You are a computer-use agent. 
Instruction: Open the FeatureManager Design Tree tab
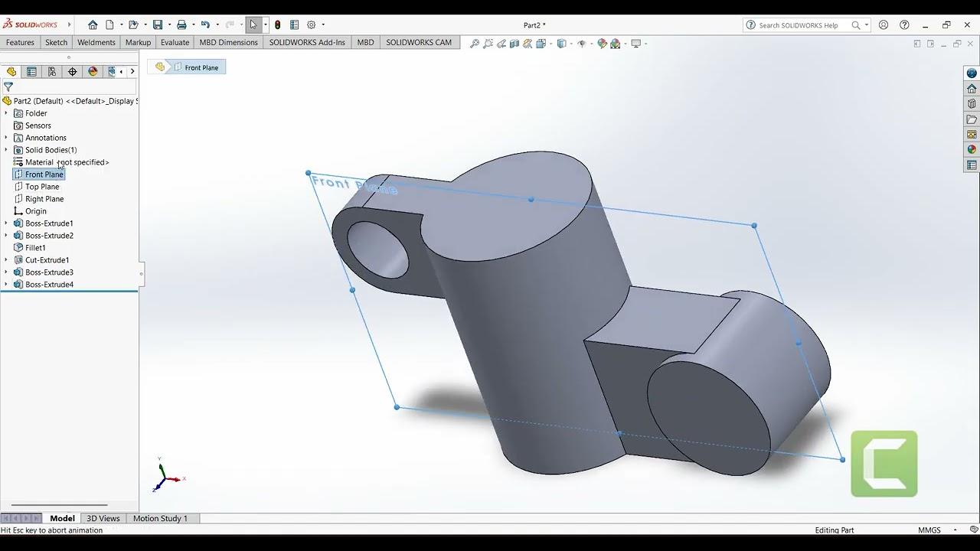coord(11,71)
